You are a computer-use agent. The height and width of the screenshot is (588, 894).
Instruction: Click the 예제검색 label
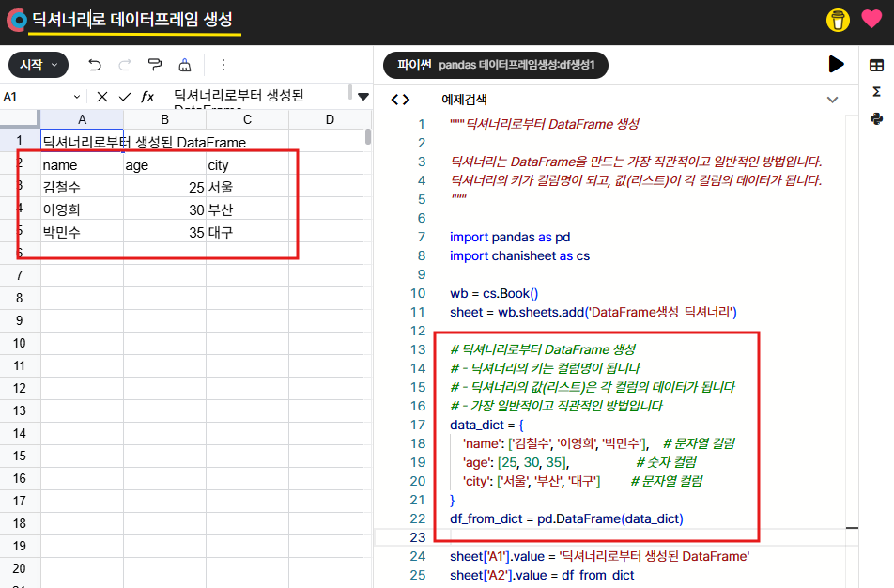[x=464, y=100]
